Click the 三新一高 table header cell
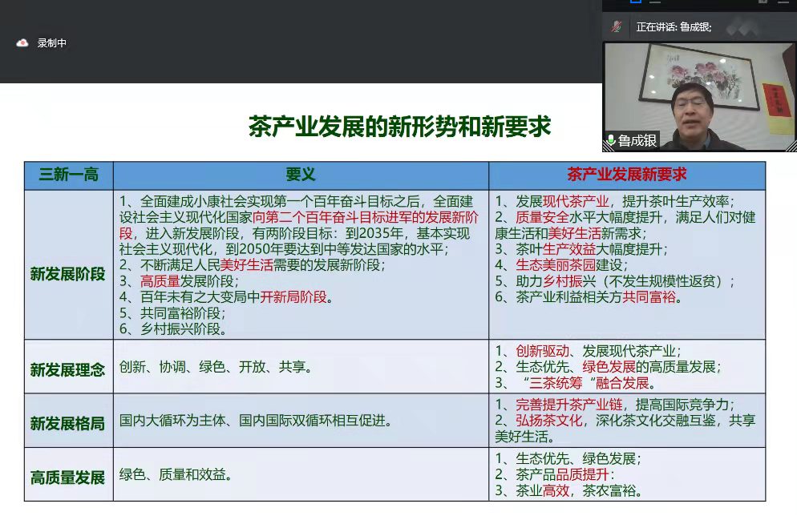 point(68,175)
